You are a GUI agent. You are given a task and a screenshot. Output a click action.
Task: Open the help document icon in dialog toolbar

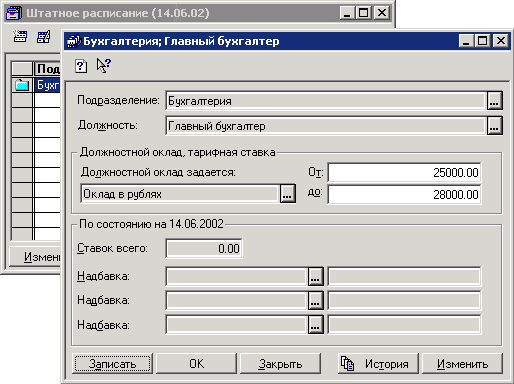81,66
